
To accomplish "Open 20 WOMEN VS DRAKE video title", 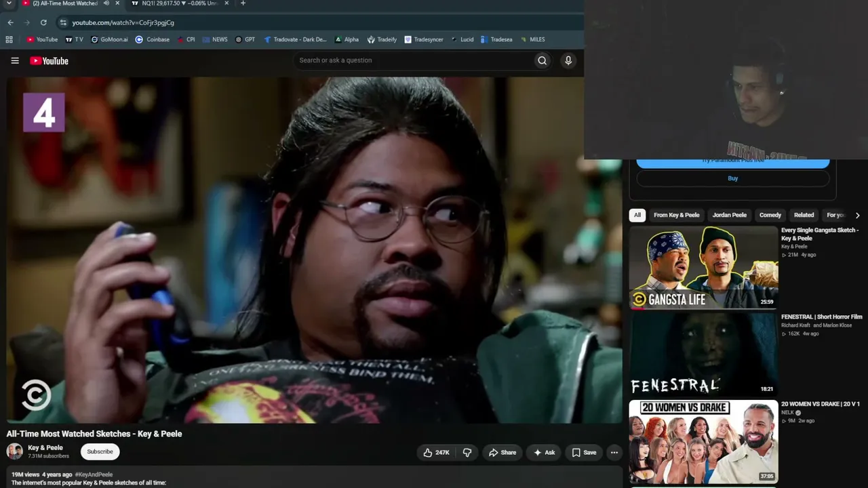I will click(821, 404).
